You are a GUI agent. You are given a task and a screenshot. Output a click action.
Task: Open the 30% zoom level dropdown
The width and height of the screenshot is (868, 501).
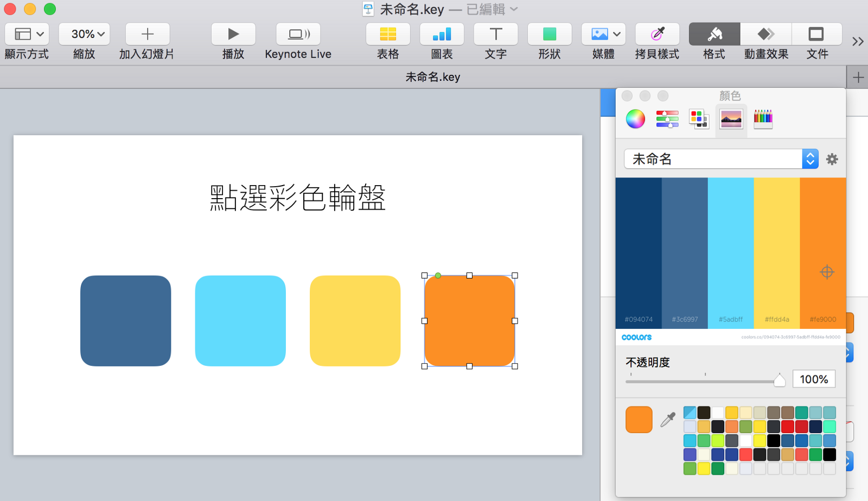click(84, 34)
